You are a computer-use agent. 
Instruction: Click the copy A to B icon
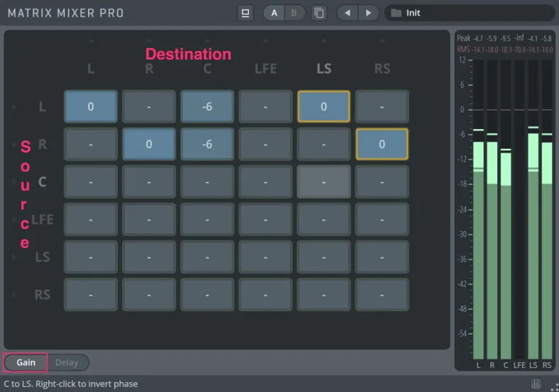click(x=319, y=13)
